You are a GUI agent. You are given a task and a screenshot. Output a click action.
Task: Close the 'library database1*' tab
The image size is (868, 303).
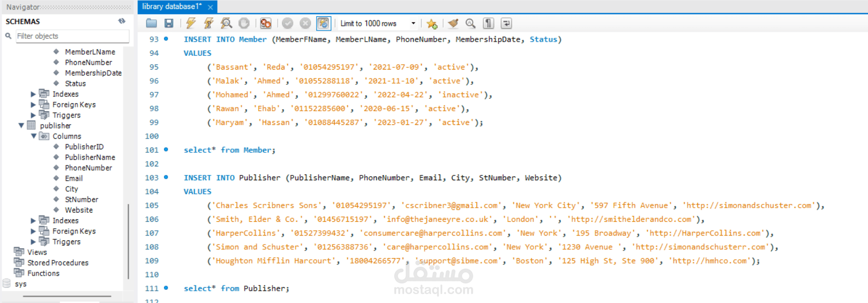pyautogui.click(x=210, y=7)
